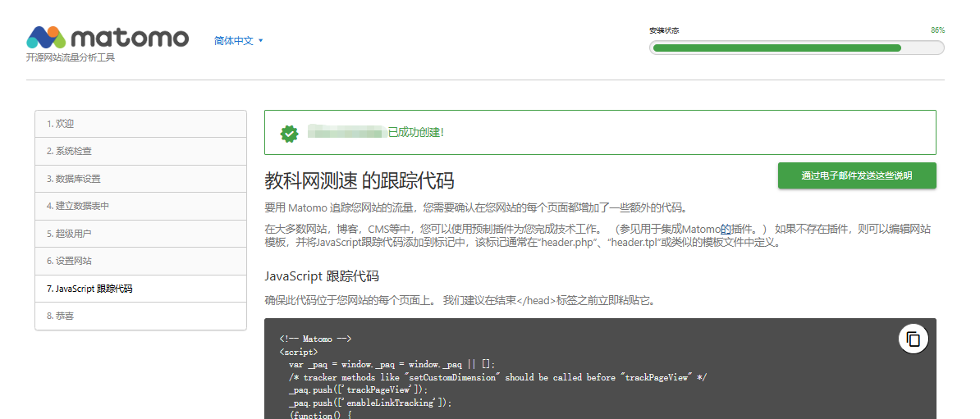Click the 安装状态 label
This screenshot has height=419, width=980.
(664, 30)
